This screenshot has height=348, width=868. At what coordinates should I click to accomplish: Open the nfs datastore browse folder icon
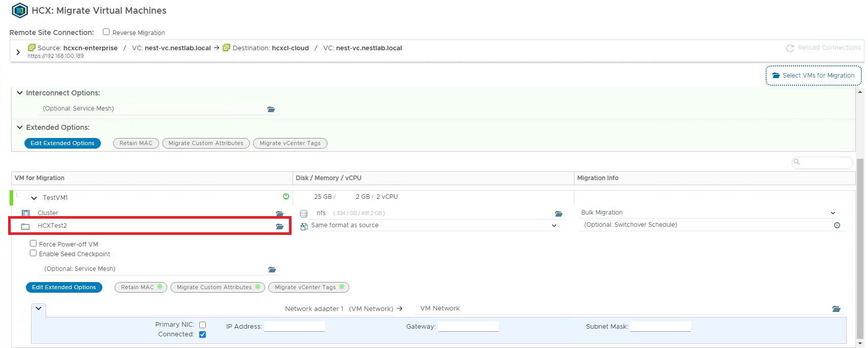click(559, 214)
